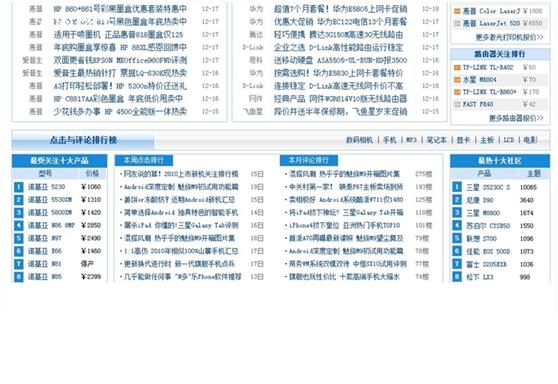Click rank 1 badge next to 诺基亚 5230
The image size is (558, 384).
tap(19, 187)
